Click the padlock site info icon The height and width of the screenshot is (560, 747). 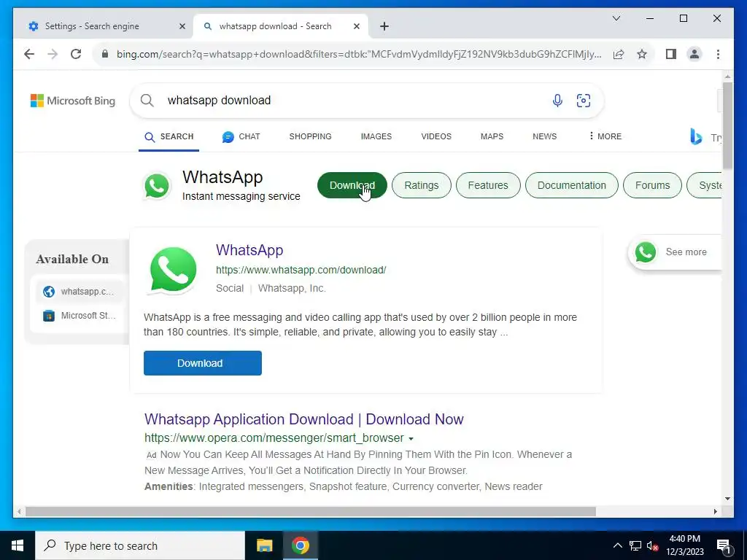tap(105, 54)
